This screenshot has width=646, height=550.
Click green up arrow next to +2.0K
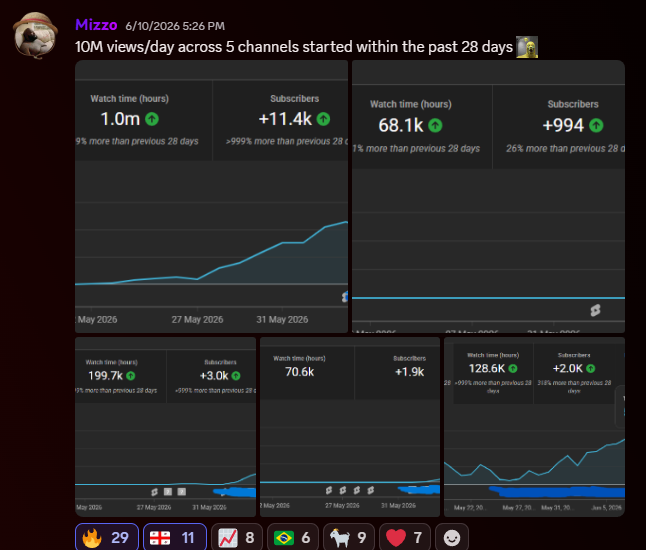590,368
